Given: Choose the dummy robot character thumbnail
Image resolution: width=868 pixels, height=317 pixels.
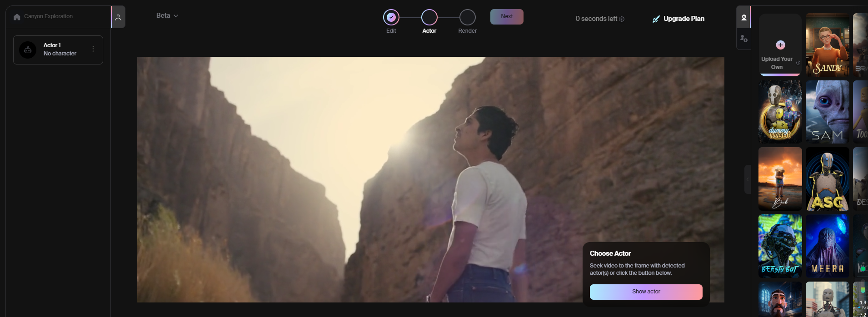Looking at the screenshot, I should pos(780,112).
